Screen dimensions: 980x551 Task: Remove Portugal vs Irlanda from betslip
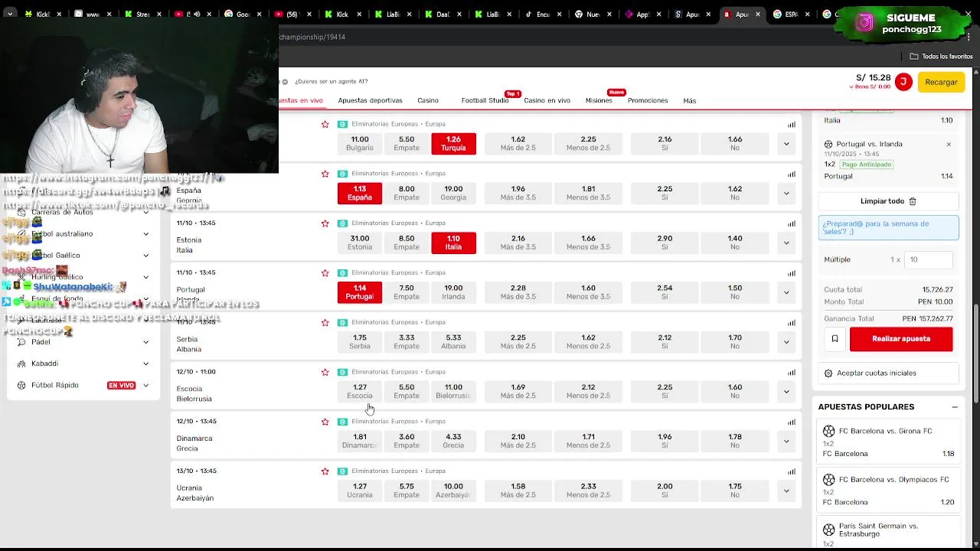coord(949,145)
